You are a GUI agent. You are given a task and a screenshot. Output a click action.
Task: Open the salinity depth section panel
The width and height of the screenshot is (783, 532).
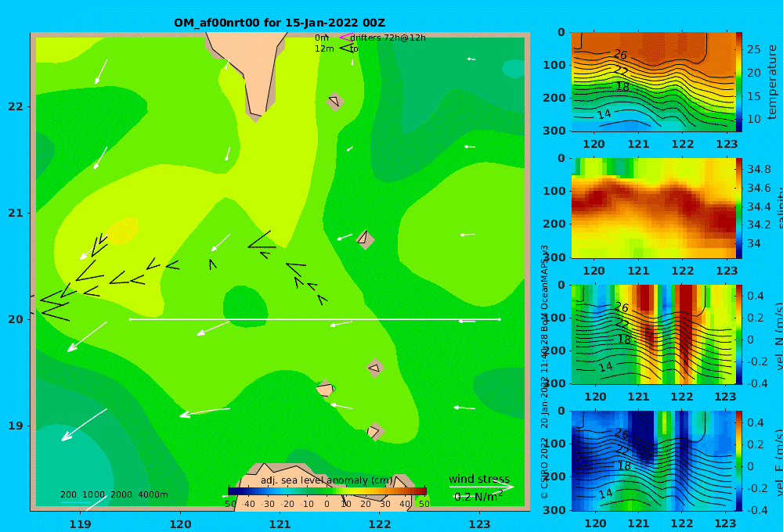pyautogui.click(x=653, y=208)
